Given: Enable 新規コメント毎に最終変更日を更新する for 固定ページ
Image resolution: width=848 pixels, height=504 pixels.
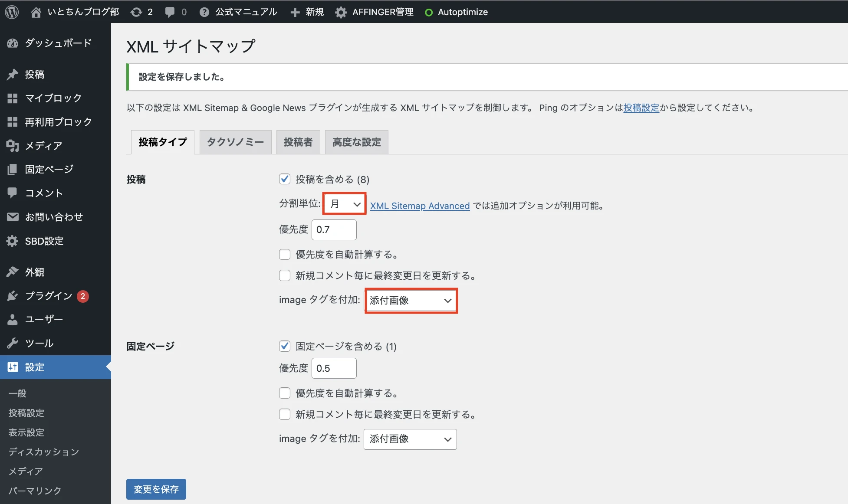Looking at the screenshot, I should tap(285, 414).
